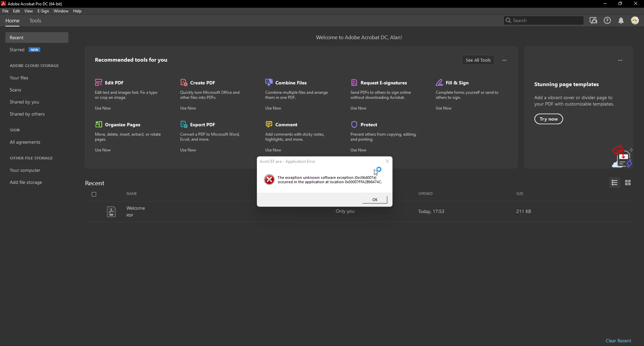Tick the select-all checkbox in Recent header
This screenshot has height=346, width=644.
[x=94, y=194]
